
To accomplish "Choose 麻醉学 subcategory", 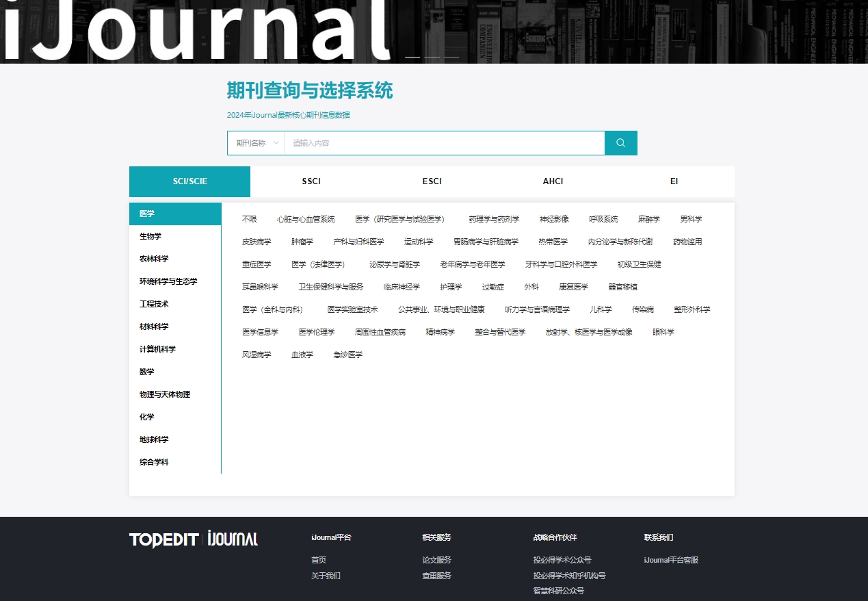I will point(649,219).
